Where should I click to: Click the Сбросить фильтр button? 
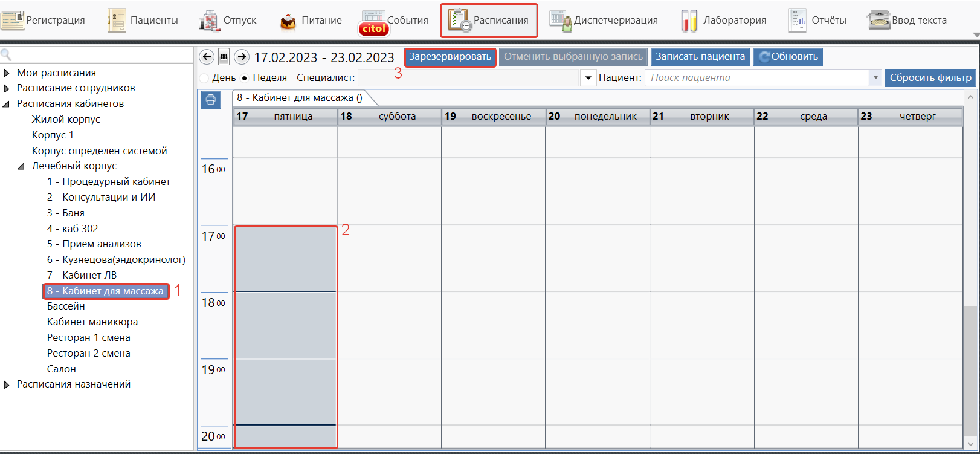coord(930,78)
